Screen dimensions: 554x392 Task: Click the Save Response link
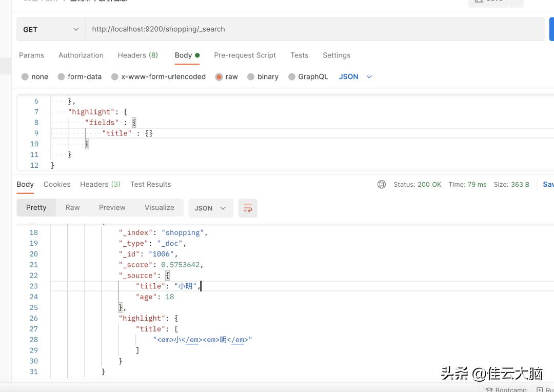click(548, 184)
